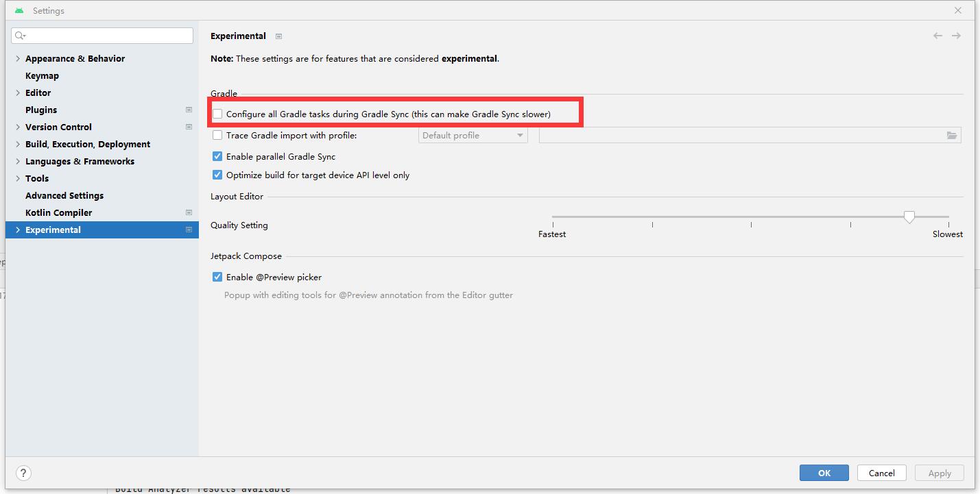Click the Help question mark icon
This screenshot has height=494, width=980.
point(23,473)
